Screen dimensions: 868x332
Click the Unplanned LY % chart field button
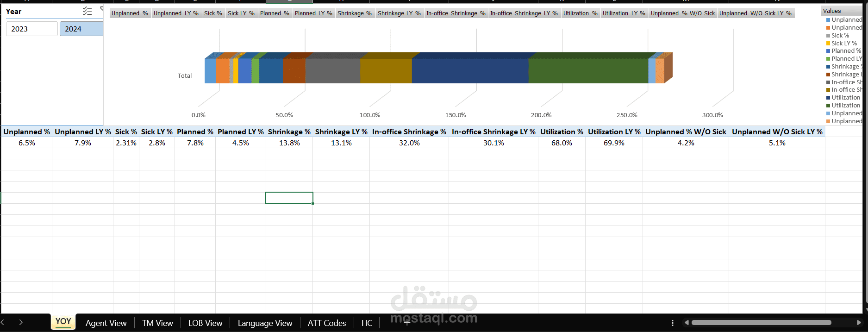point(176,13)
